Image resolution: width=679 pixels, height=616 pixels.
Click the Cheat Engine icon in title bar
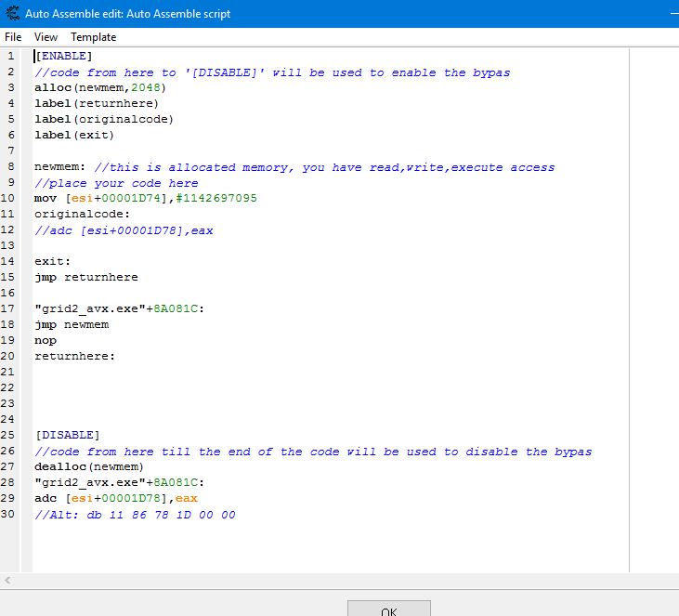(12, 14)
